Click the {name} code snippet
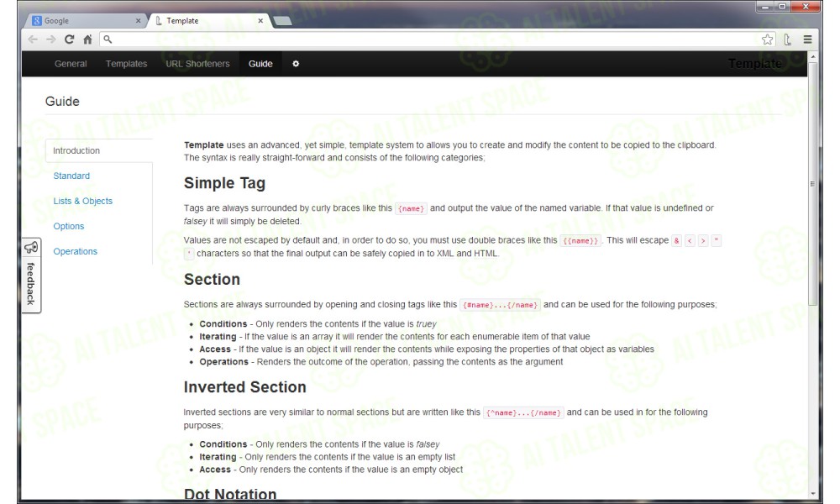The image size is (840, 504). 411,208
